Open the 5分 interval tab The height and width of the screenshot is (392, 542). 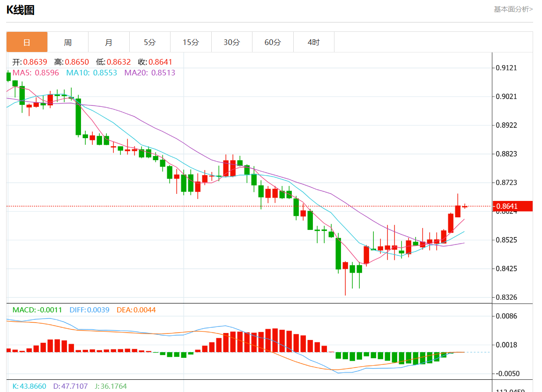click(x=150, y=42)
